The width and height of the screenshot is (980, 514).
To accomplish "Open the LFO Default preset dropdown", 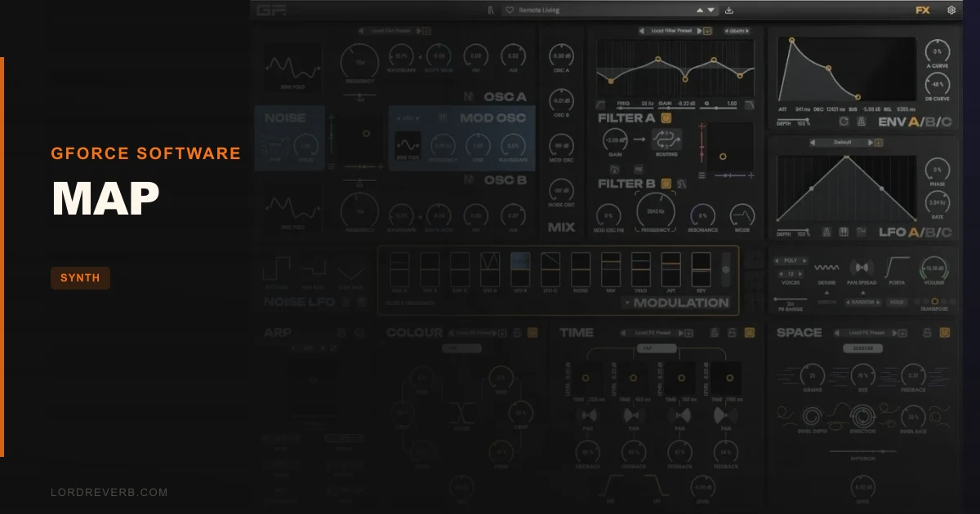I will [841, 142].
